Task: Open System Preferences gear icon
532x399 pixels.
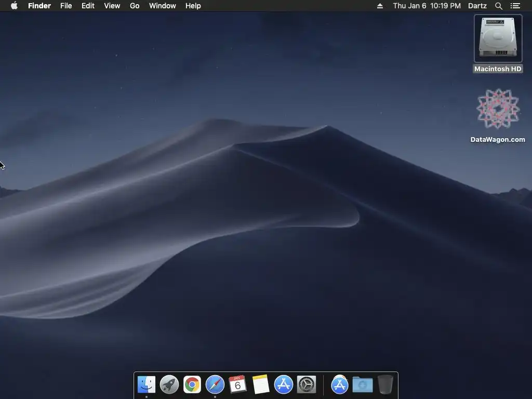Action: (x=307, y=384)
